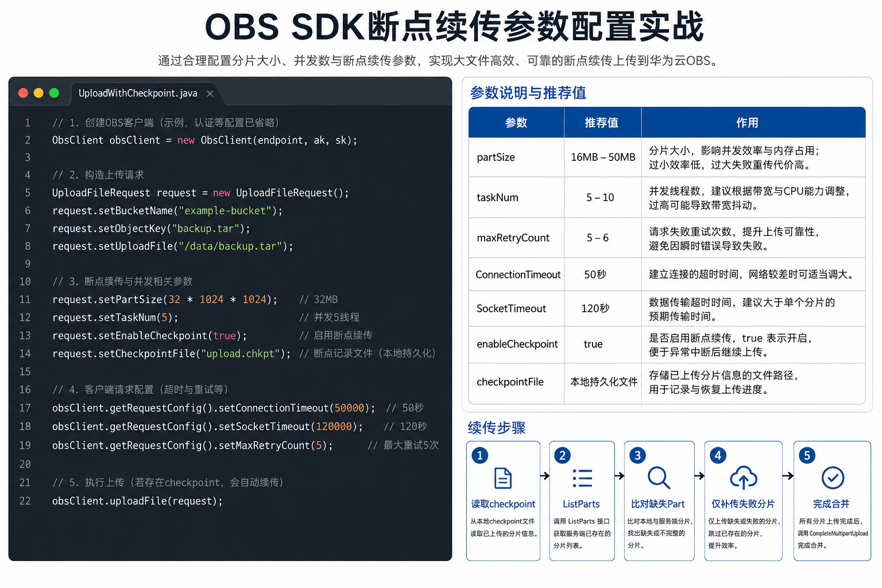Click the 推荐值 column header
Screen dimensions: 882x588
[602, 122]
